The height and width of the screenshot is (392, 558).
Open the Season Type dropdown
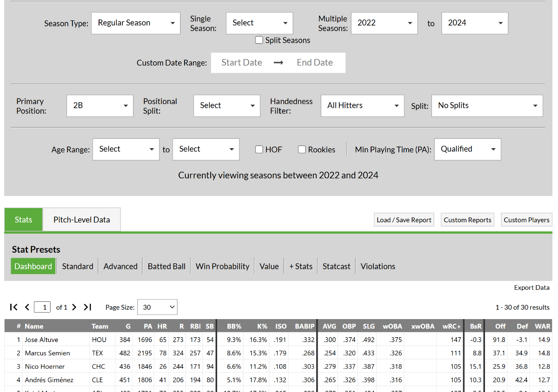136,23
